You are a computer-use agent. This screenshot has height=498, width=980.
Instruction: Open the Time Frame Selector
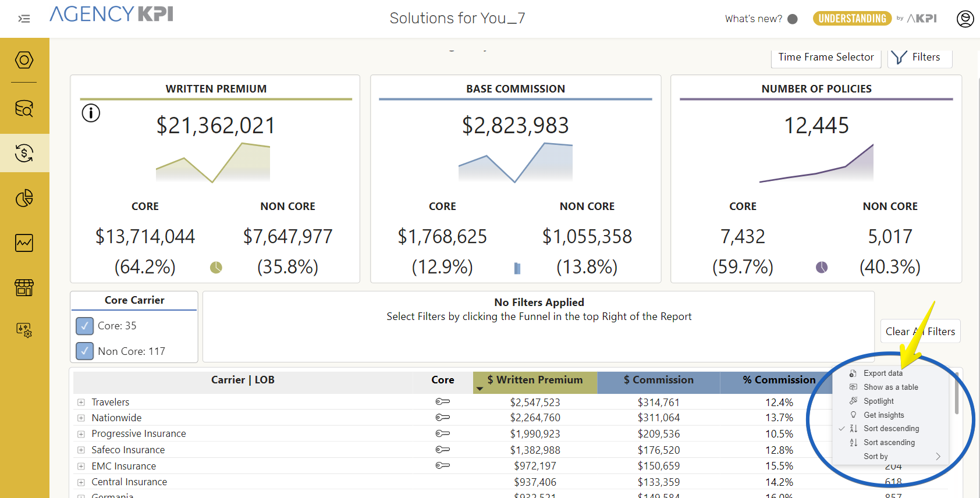click(x=825, y=57)
